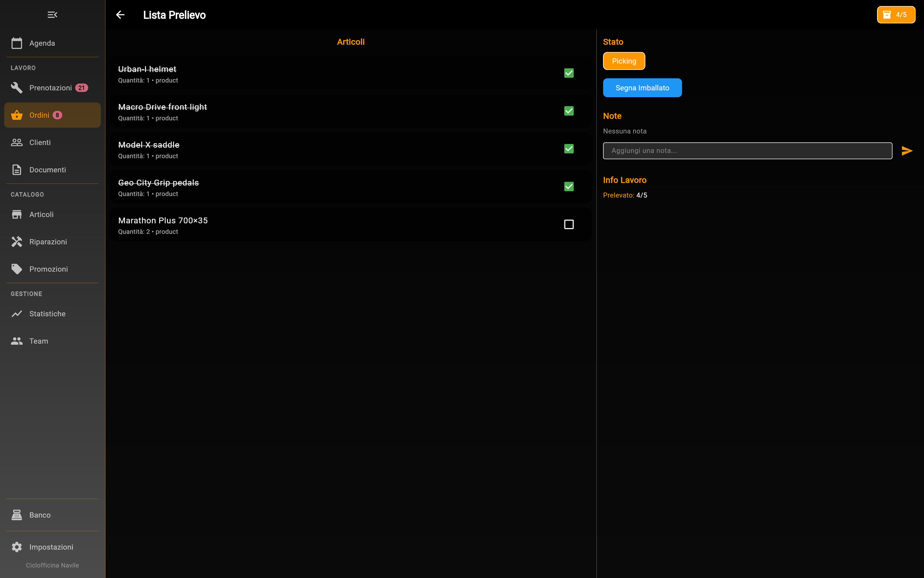Select the Model X saddle text
924x578 pixels.
tap(149, 145)
